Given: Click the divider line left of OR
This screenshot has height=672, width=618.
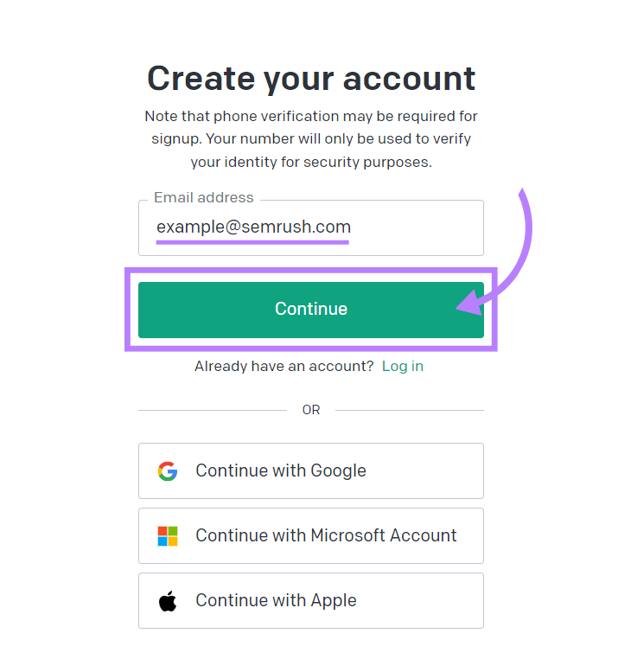Looking at the screenshot, I should (212, 410).
